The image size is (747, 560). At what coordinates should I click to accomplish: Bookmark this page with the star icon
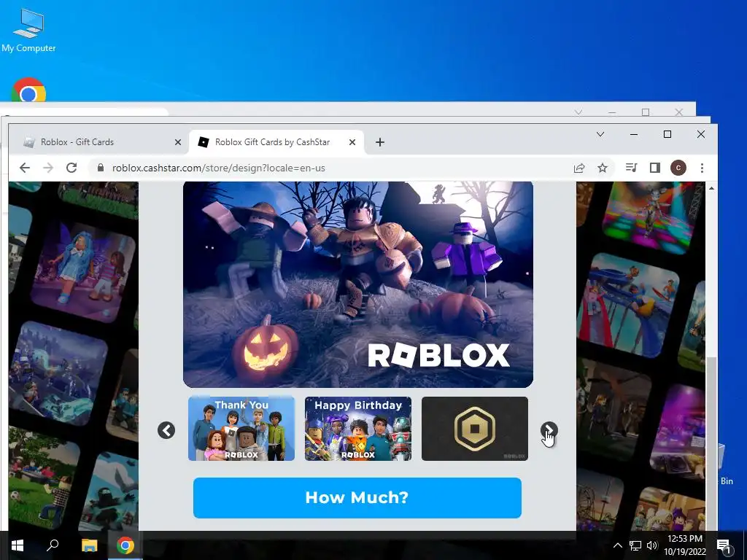coord(603,168)
